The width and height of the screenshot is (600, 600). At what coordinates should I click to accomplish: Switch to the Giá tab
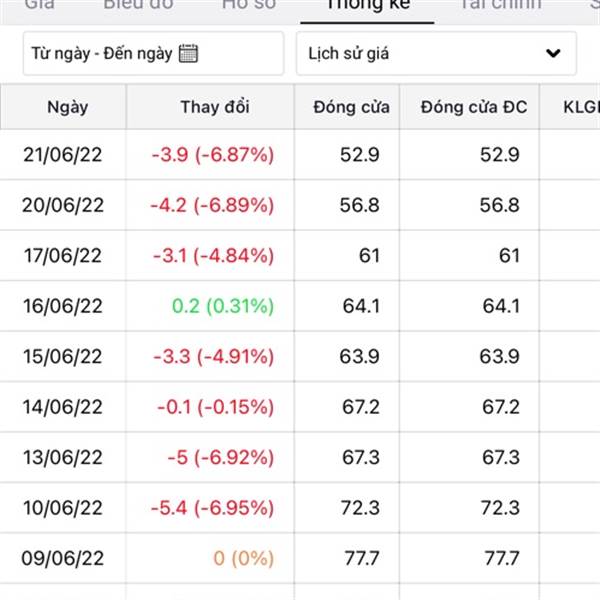tap(39, 5)
